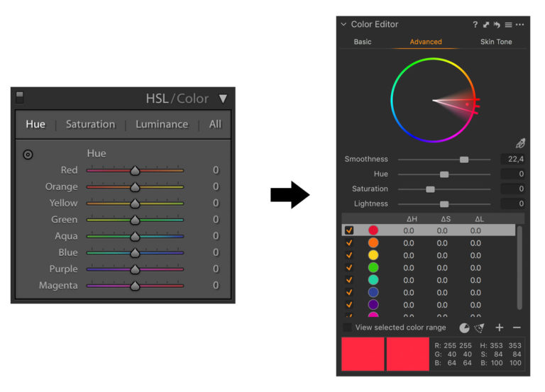Enable View selected color range checkbox
Screen dimensions: 545x392
click(348, 327)
